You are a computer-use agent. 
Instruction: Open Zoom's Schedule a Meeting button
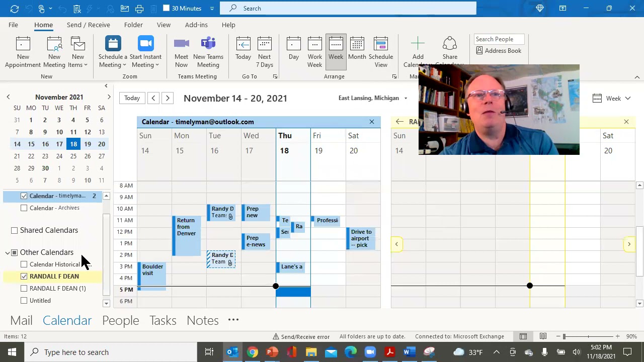click(x=113, y=52)
